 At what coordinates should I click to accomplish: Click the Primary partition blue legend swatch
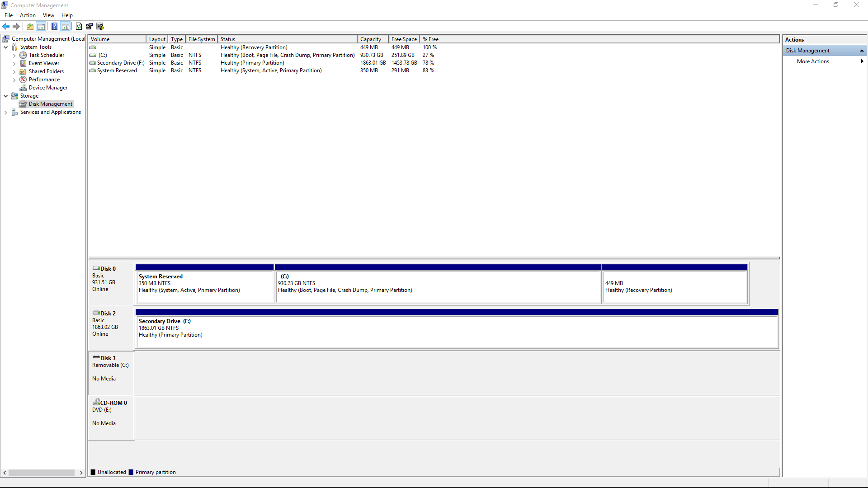tap(131, 472)
